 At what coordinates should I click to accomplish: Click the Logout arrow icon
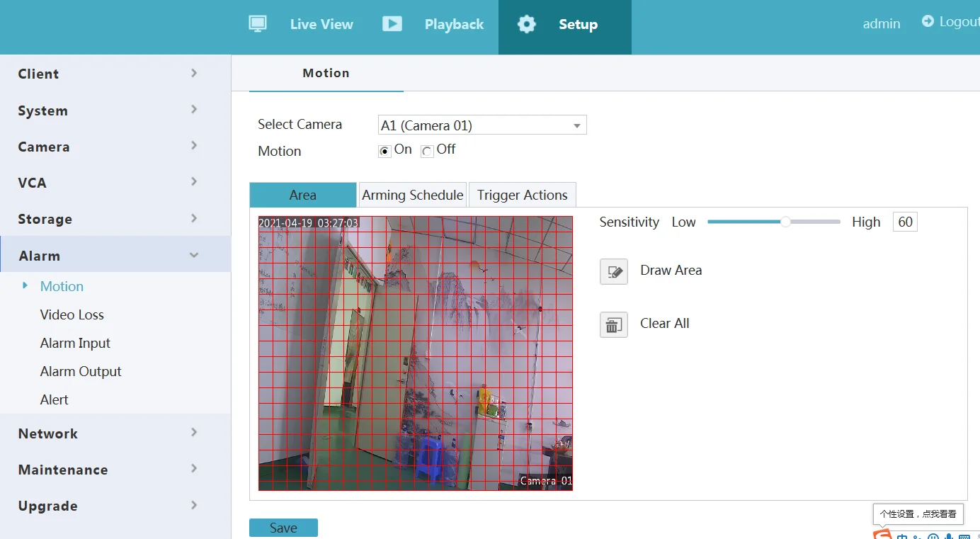coord(928,21)
